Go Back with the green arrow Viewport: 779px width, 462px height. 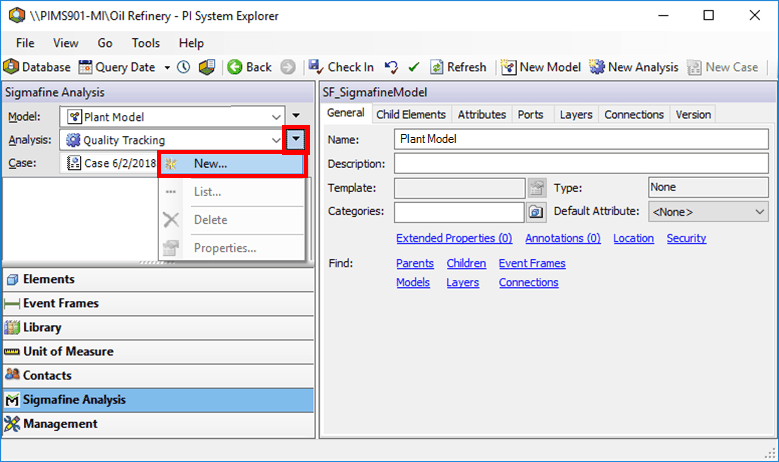click(249, 67)
